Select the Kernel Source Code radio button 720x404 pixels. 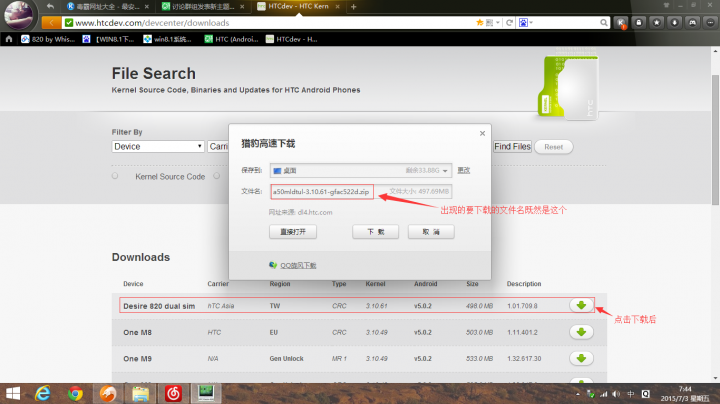click(x=115, y=176)
